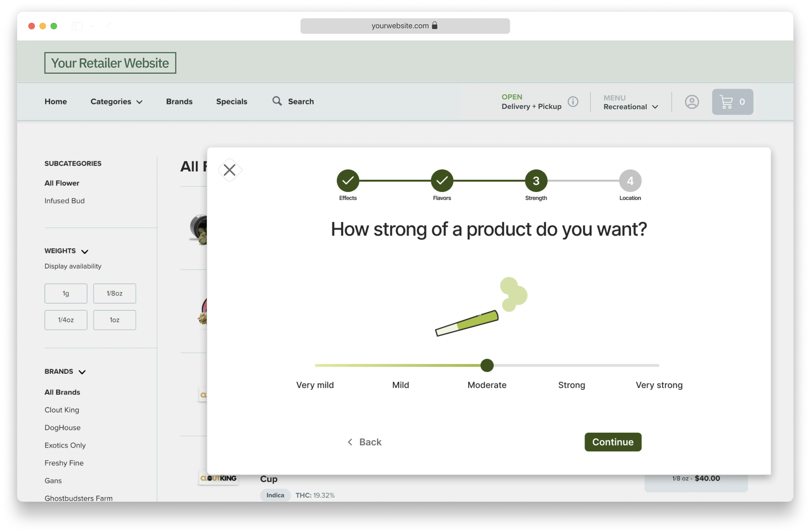The width and height of the screenshot is (810, 532).
Task: Go to completed Effects step
Action: 348,181
